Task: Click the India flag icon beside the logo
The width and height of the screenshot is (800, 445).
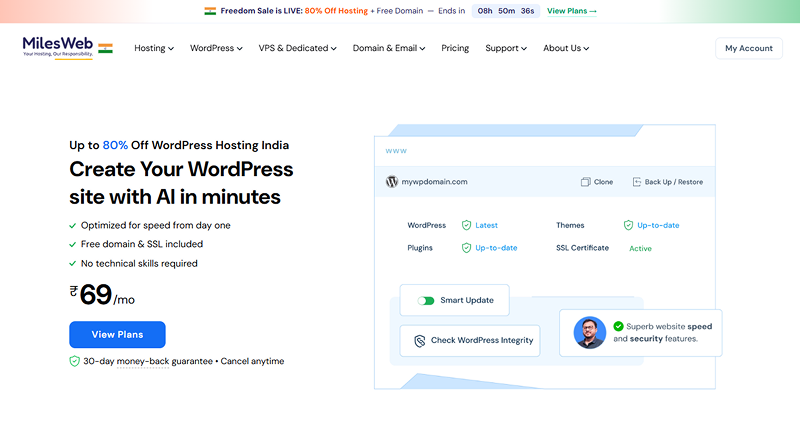Action: tap(105, 48)
